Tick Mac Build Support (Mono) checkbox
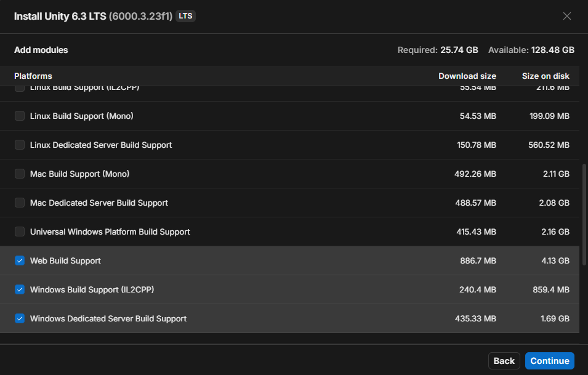Screen dimensions: 588x375 pos(20,174)
